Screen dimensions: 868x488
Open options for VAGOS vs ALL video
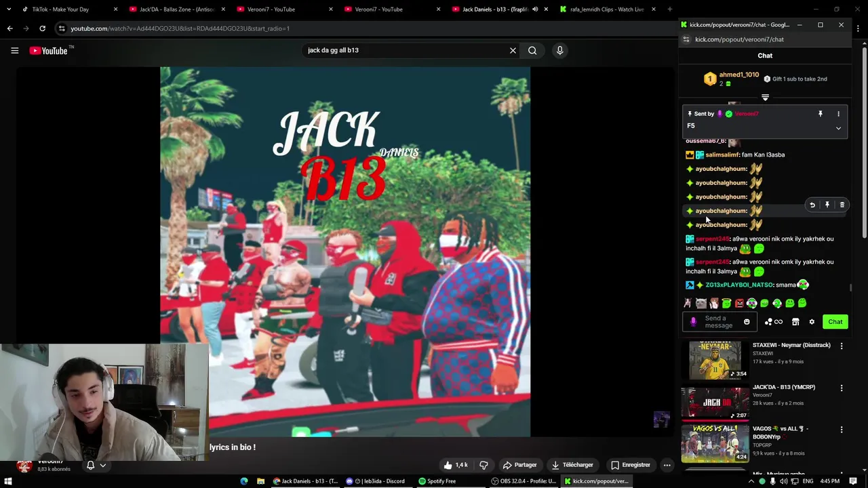point(842,430)
